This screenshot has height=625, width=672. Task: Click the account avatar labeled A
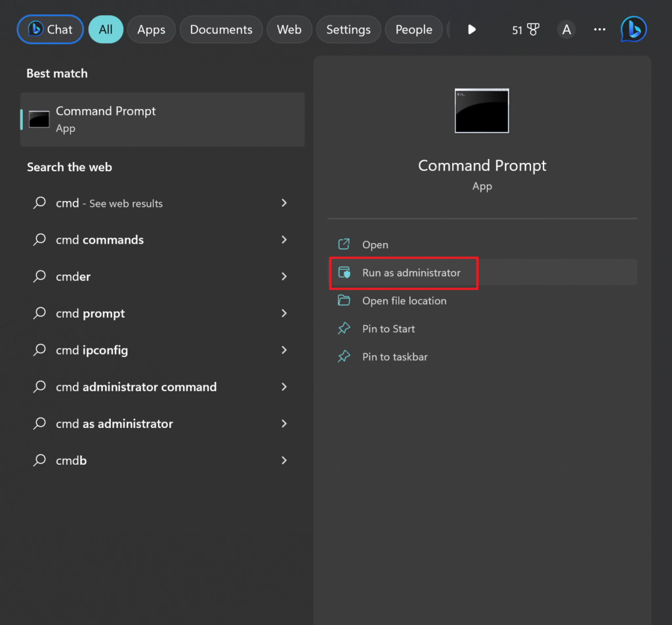tap(566, 30)
